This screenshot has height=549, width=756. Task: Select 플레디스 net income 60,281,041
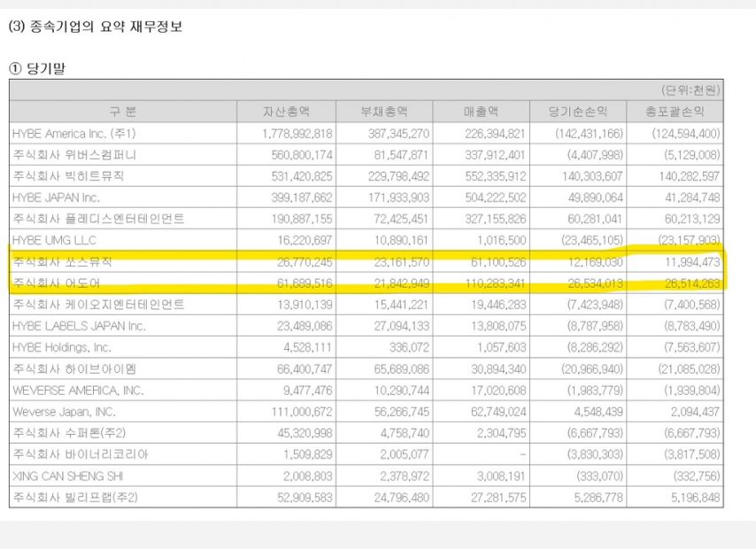tap(595, 219)
